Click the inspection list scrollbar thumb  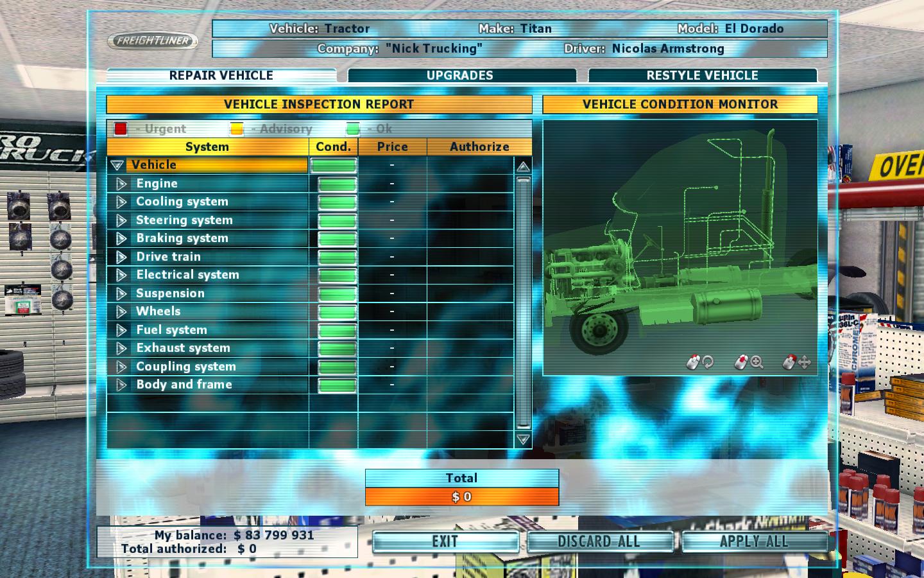(x=524, y=302)
